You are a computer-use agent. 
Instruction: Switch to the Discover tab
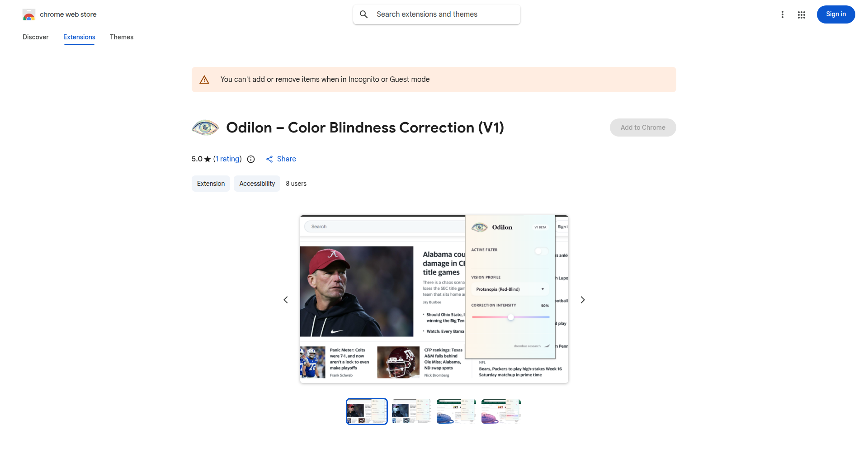pyautogui.click(x=35, y=37)
